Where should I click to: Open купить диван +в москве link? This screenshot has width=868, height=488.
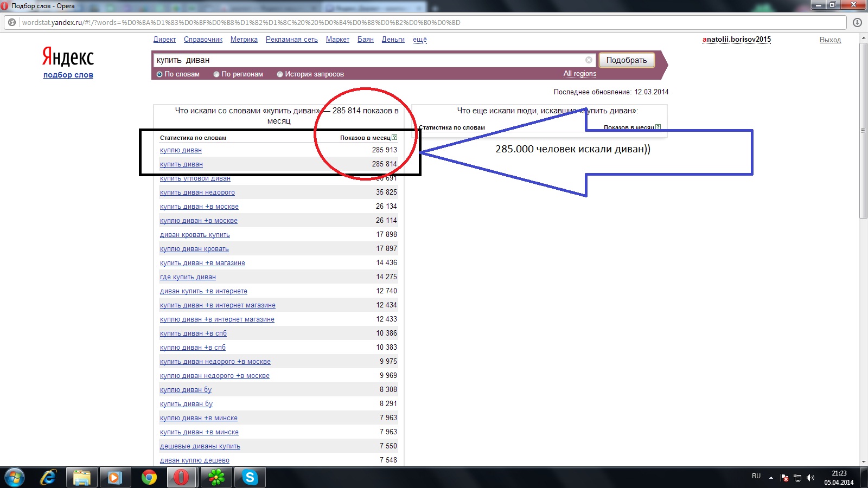click(199, 207)
